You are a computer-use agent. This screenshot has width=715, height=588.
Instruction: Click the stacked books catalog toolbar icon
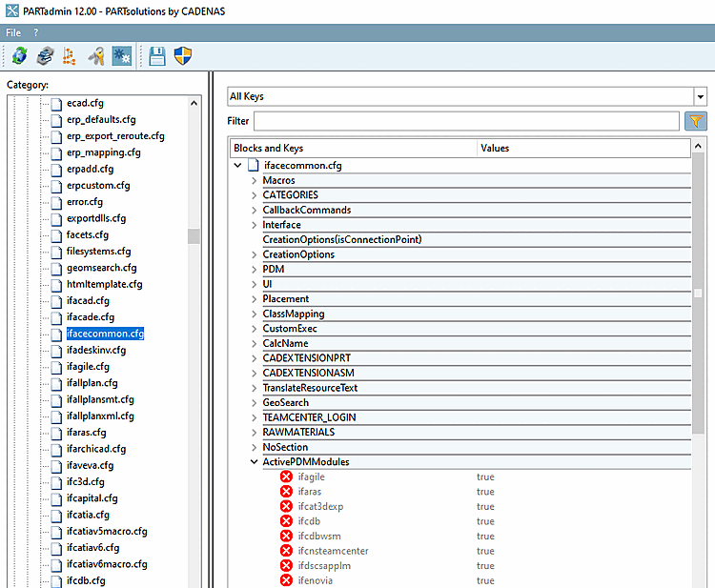44,56
